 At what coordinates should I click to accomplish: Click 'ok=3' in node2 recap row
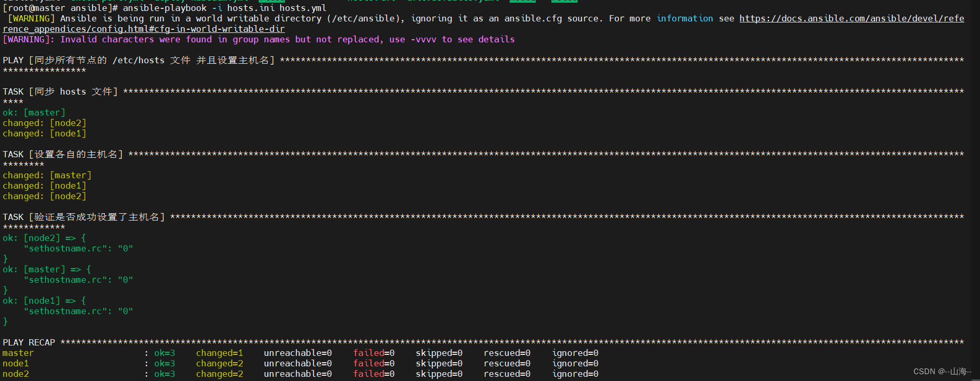(165, 374)
